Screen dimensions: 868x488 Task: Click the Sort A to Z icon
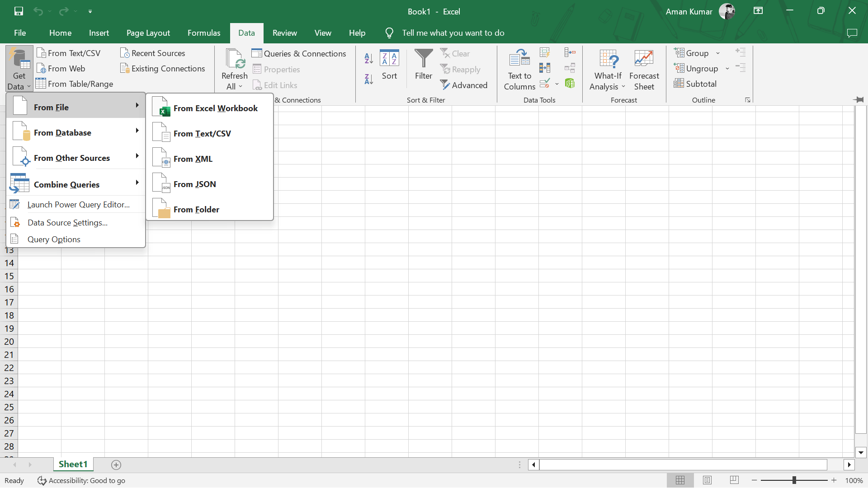click(368, 58)
